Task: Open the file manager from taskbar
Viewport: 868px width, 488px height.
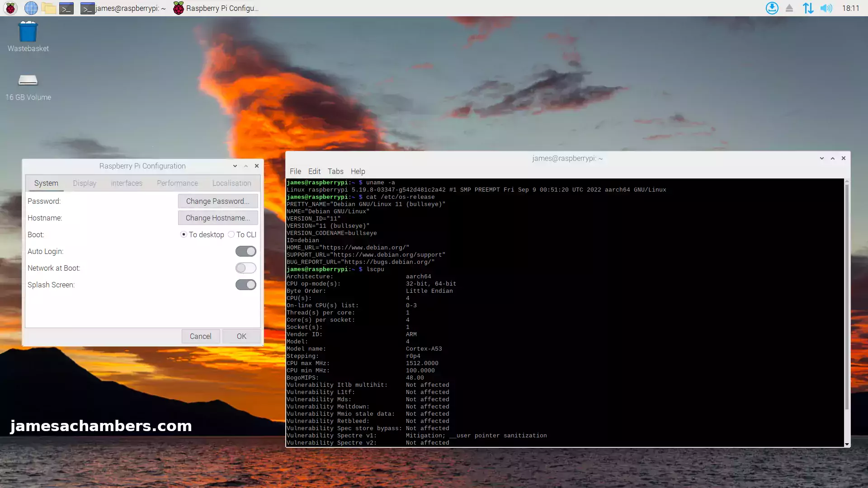Action: coord(49,8)
